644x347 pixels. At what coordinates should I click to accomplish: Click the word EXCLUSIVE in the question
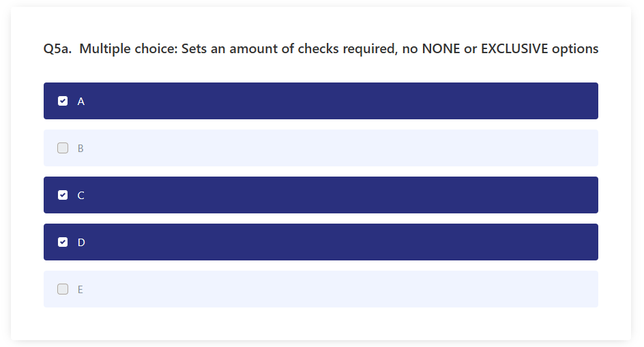pos(514,49)
